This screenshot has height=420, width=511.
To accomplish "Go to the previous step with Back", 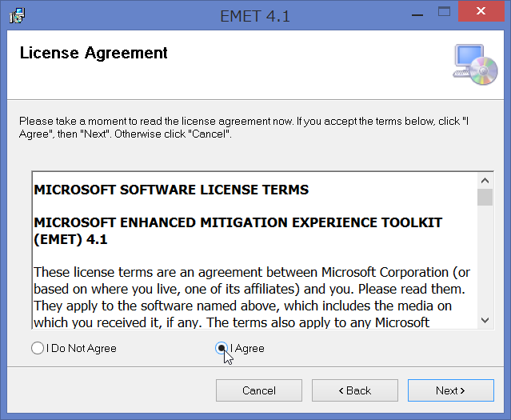I will tap(355, 390).
